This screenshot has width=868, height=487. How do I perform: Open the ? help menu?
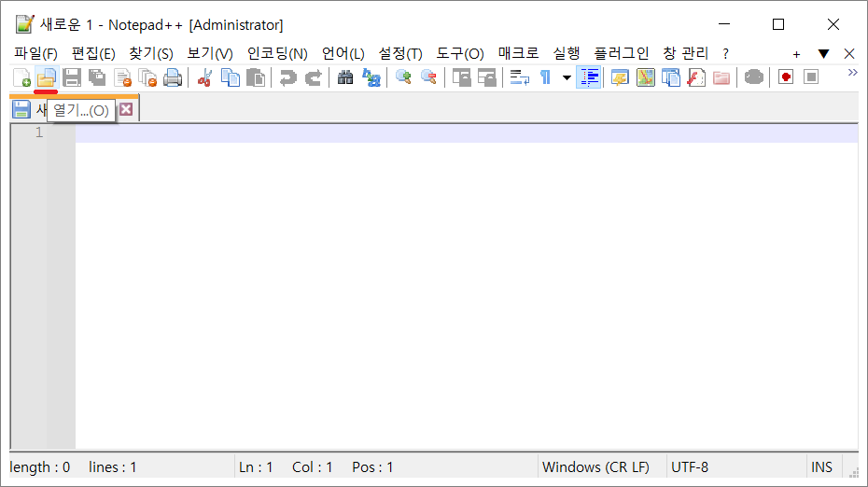click(726, 54)
